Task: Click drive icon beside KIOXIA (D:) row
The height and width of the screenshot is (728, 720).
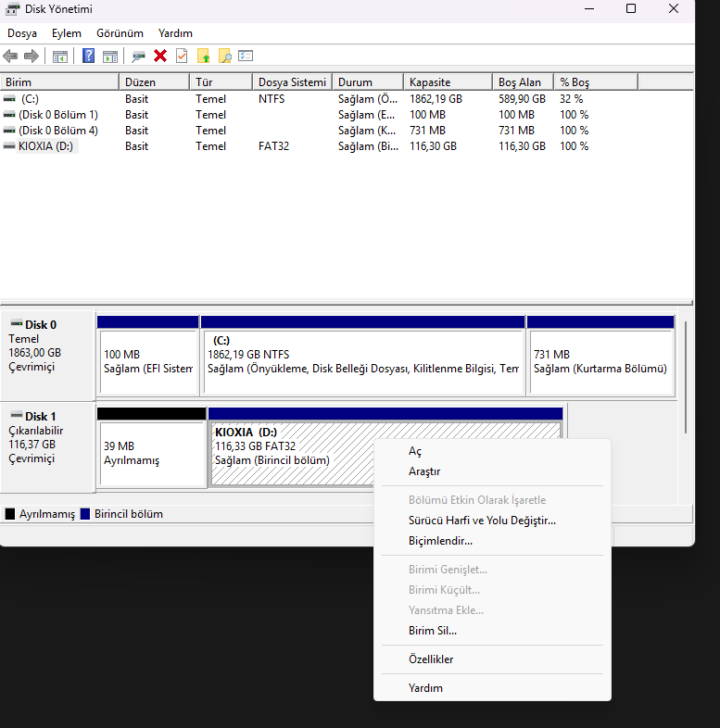Action: click(x=9, y=146)
